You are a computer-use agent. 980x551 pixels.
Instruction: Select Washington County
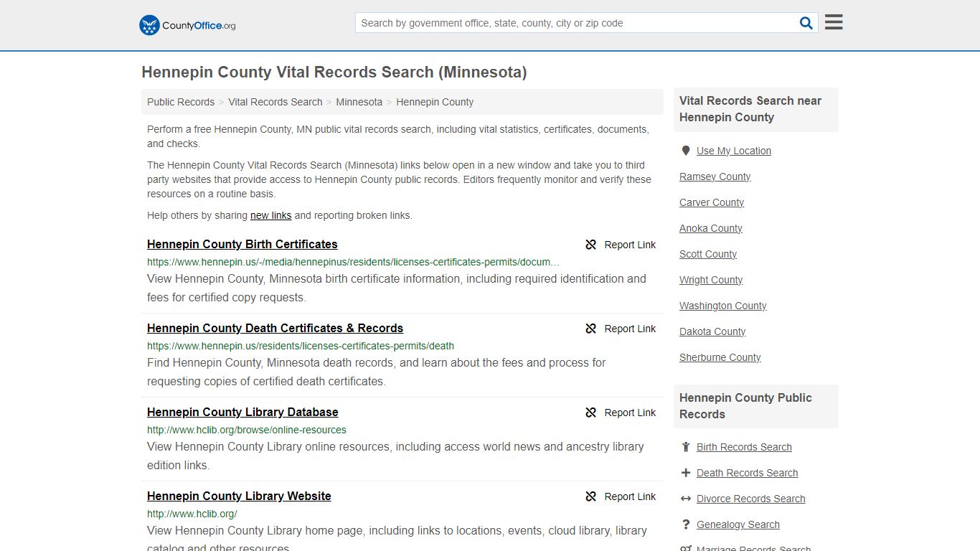pyautogui.click(x=723, y=306)
